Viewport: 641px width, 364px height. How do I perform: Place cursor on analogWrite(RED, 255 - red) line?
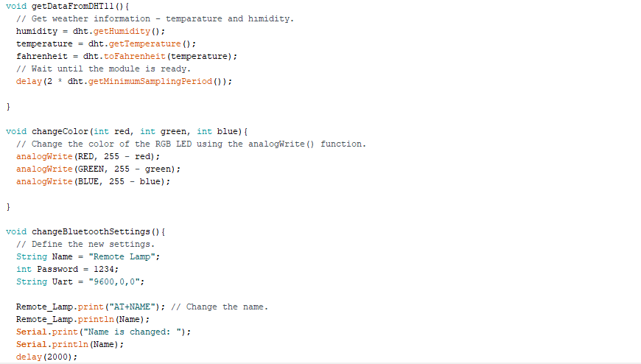pyautogui.click(x=88, y=156)
